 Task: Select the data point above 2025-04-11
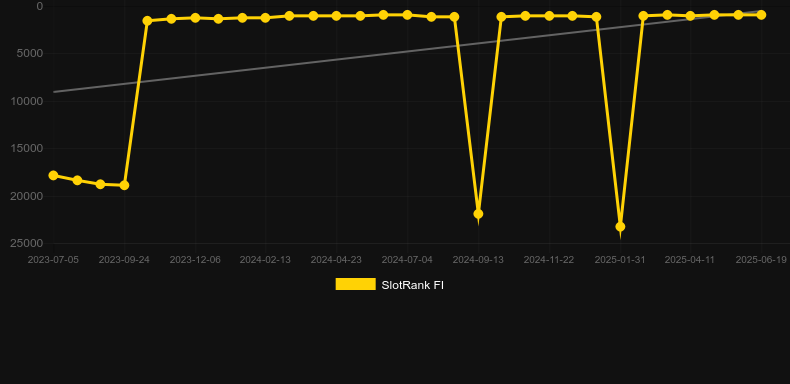click(691, 16)
